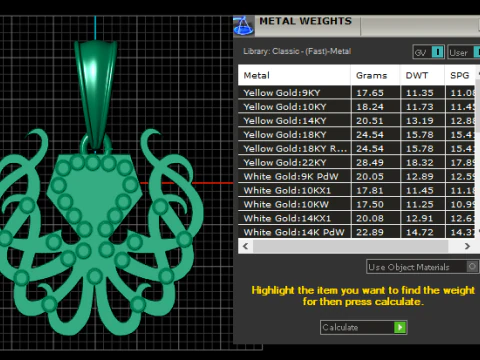Sort by the DWT column header
The width and height of the screenshot is (480, 360).
(x=422, y=75)
